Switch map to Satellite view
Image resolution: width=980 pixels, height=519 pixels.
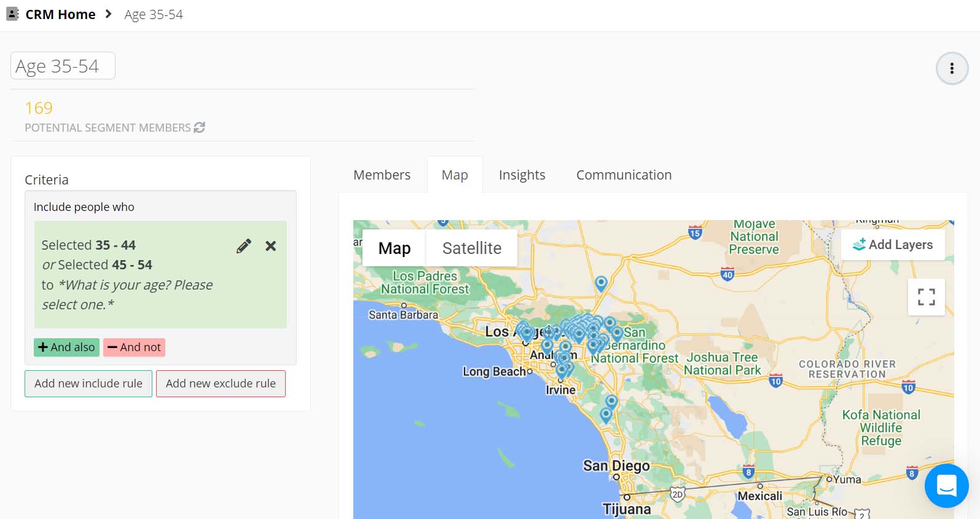[x=471, y=248]
